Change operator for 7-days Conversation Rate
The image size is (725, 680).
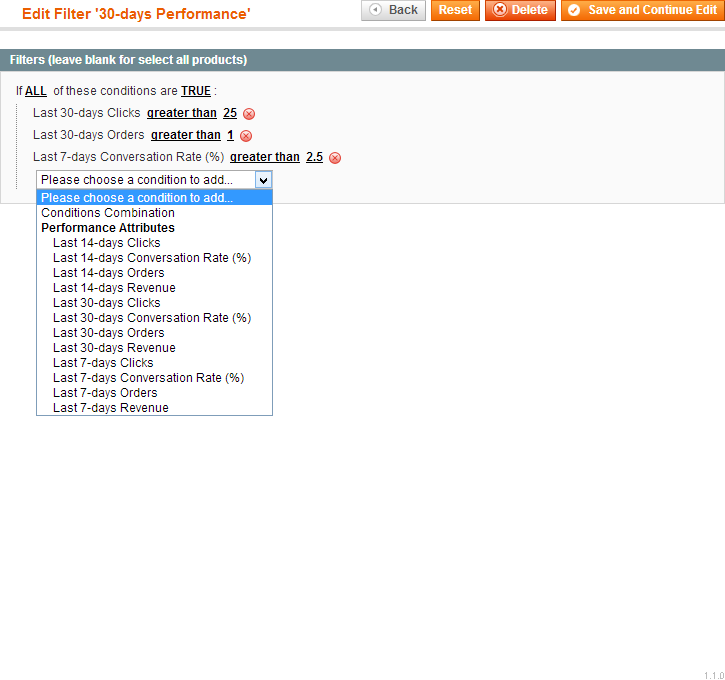(x=265, y=157)
